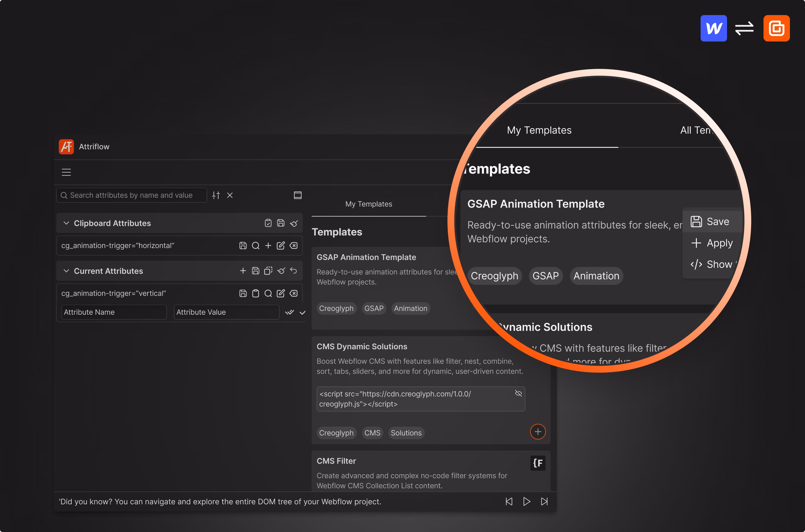Edit the horizontal trigger attribute

[x=280, y=245]
